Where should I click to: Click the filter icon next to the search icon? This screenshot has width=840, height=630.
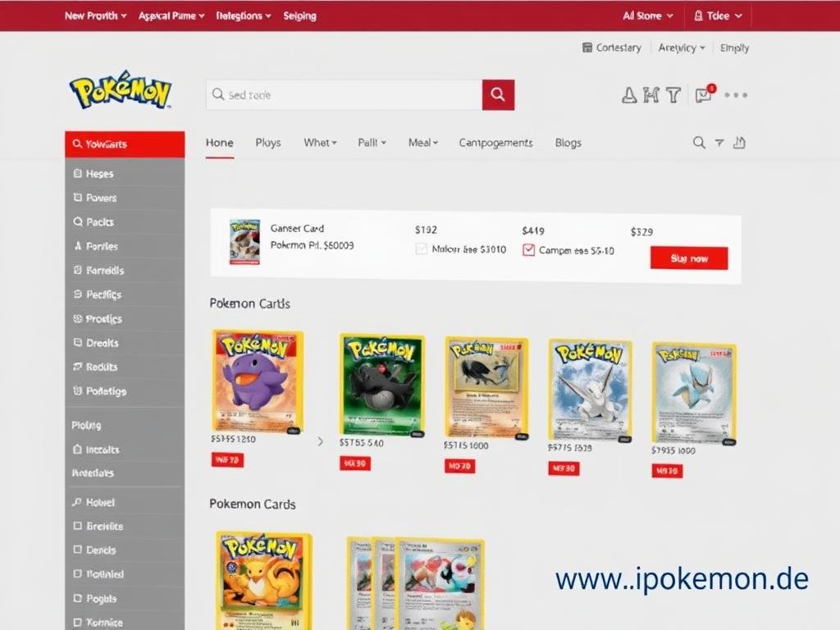[719, 143]
